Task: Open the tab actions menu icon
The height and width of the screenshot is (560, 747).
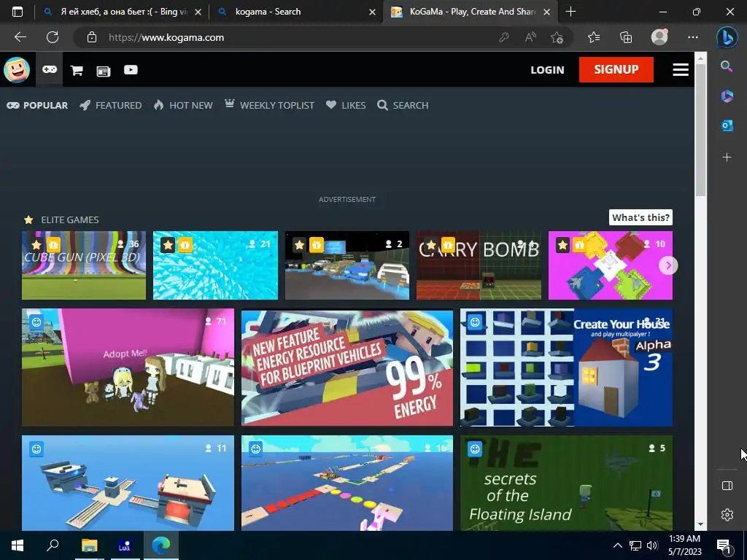Action: [x=18, y=12]
